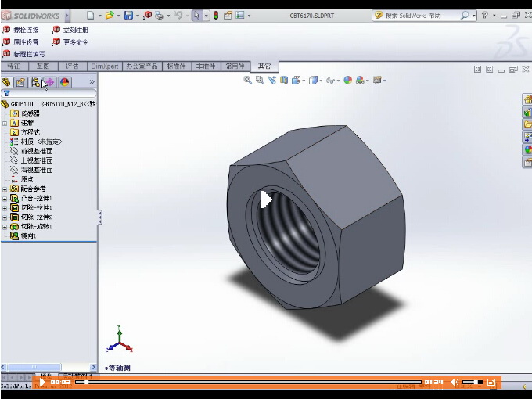The height and width of the screenshot is (399, 532).
Task: Switch to the DimXpert tab
Action: coord(104,66)
